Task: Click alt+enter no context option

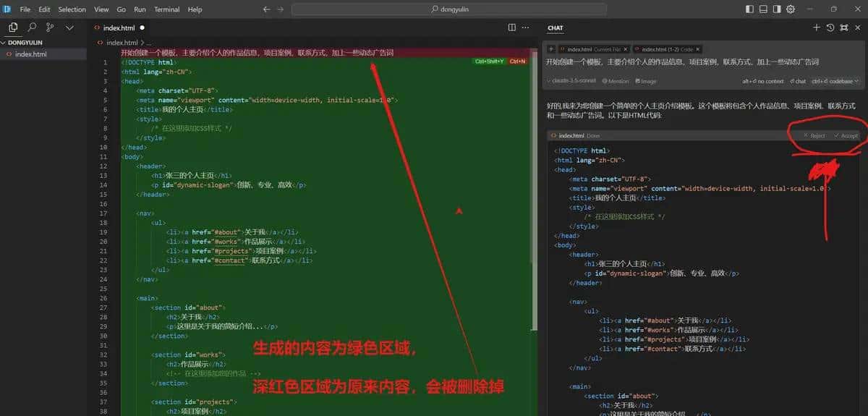Action: 762,81
